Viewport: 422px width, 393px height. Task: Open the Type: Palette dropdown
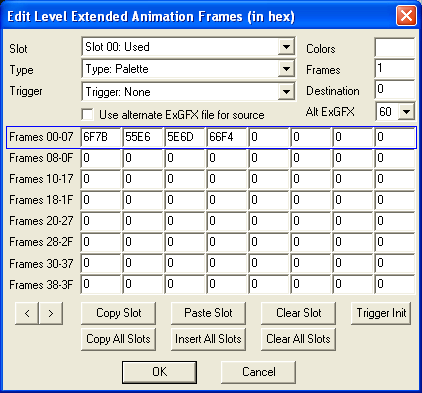click(x=188, y=69)
